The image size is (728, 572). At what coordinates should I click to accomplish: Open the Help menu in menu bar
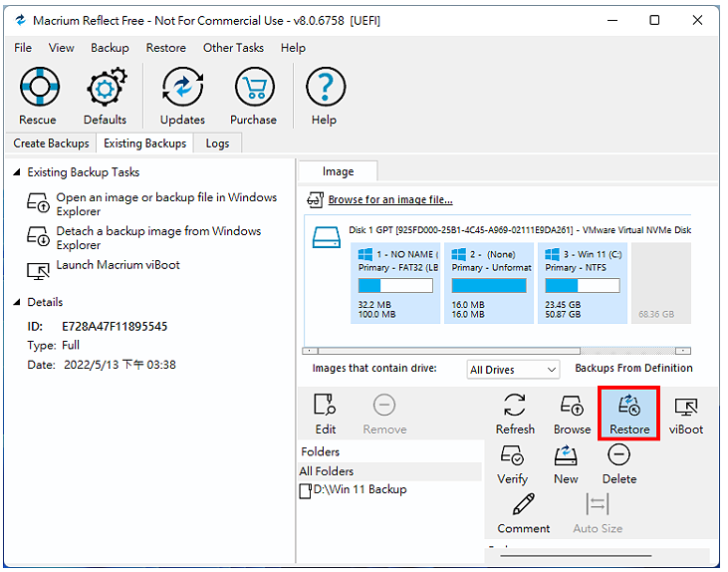(293, 48)
